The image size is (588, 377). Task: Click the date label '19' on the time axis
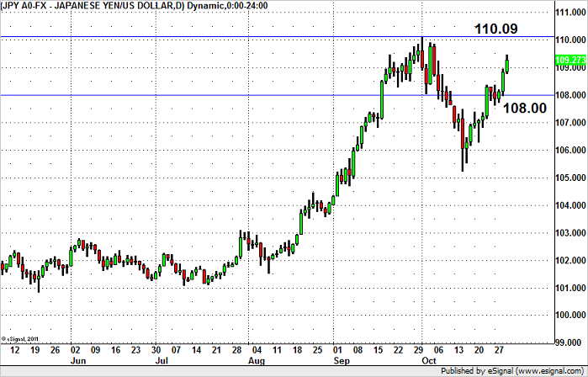click(34, 350)
